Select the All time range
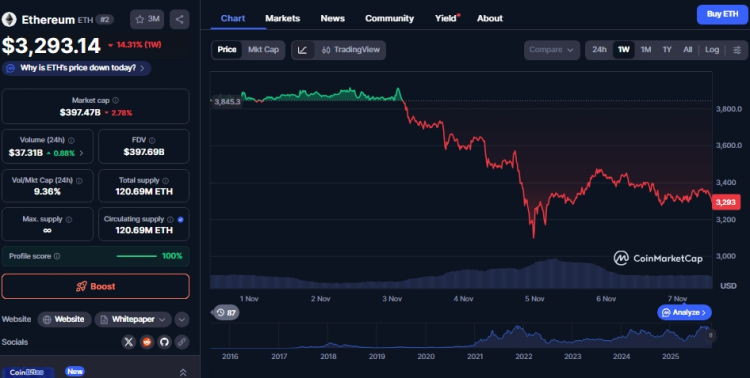This screenshot has width=750, height=378. pos(688,50)
